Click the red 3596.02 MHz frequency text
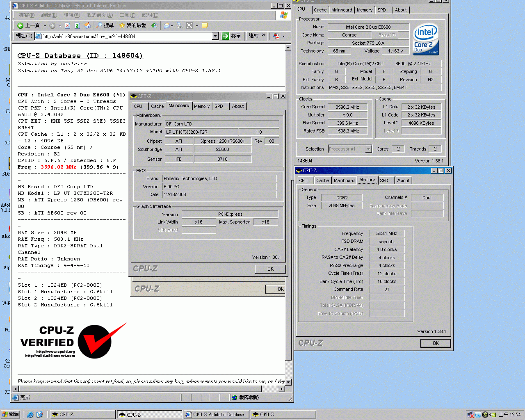This screenshot has height=420, width=525. (x=58, y=167)
